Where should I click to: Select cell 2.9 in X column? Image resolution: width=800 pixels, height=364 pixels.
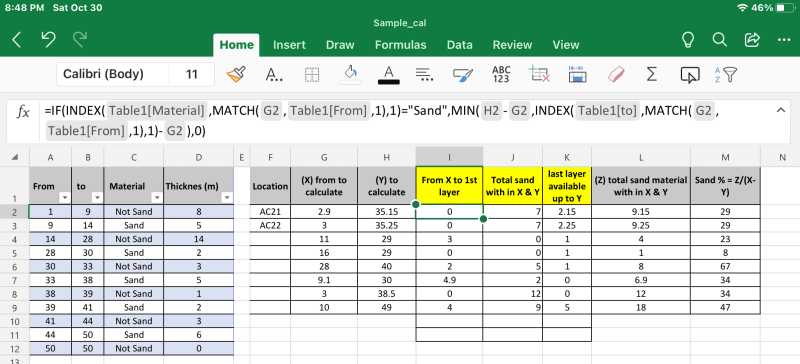[x=324, y=211]
